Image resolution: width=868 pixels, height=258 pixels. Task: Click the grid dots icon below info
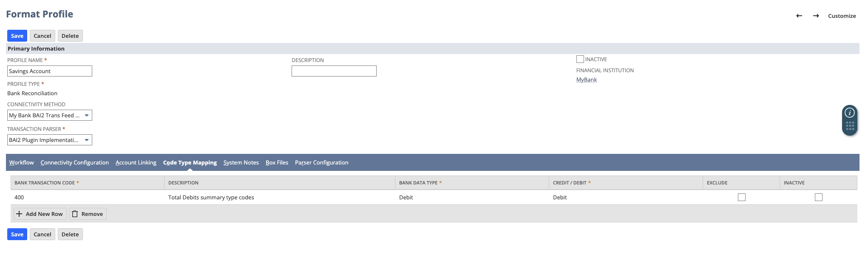coord(850,126)
